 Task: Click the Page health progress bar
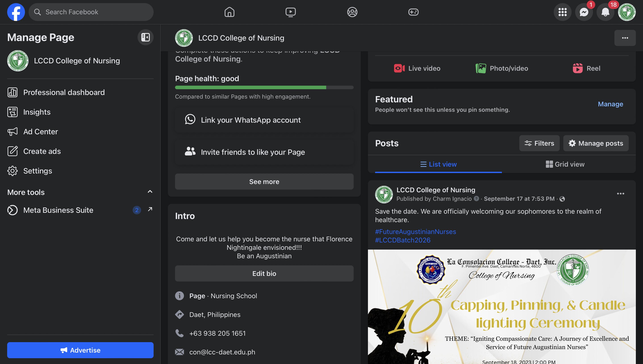264,87
